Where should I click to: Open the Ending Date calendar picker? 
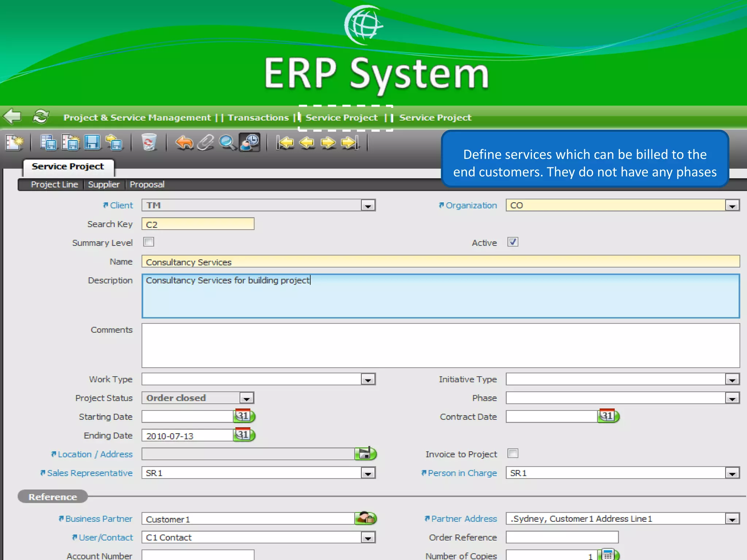click(244, 435)
